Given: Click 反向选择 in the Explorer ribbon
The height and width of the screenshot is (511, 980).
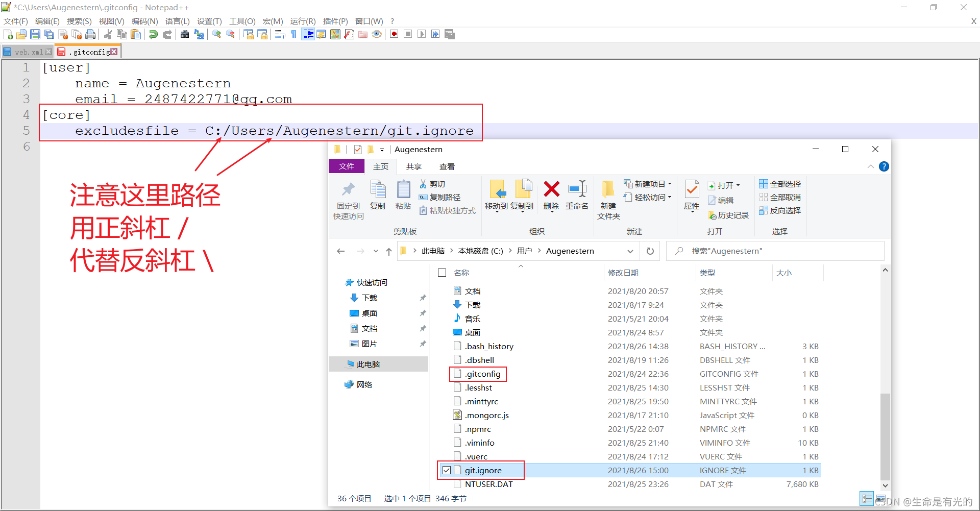Looking at the screenshot, I should (x=780, y=210).
